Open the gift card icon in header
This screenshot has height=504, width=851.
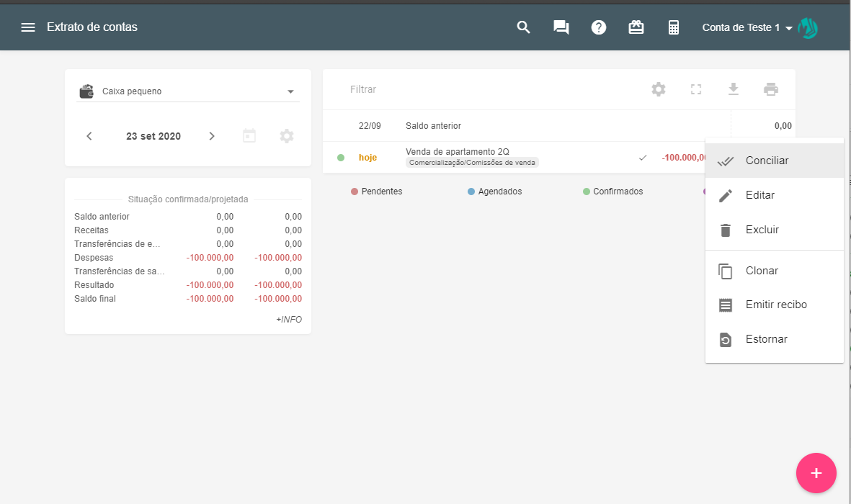tap(636, 27)
